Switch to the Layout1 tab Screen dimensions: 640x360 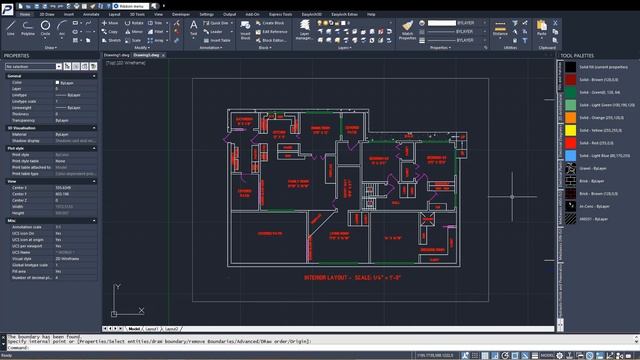coord(151,329)
